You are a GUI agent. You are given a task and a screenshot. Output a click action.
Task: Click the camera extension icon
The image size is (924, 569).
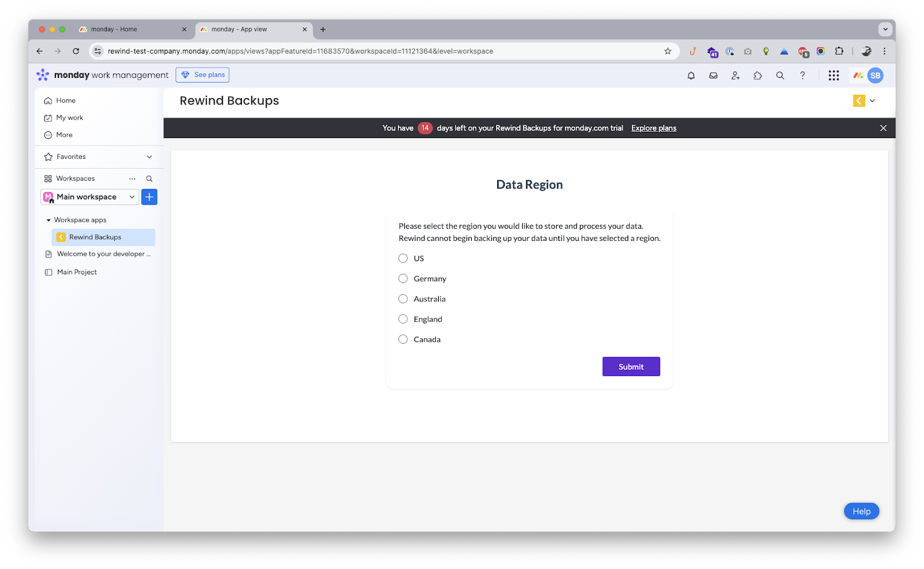[x=748, y=51]
